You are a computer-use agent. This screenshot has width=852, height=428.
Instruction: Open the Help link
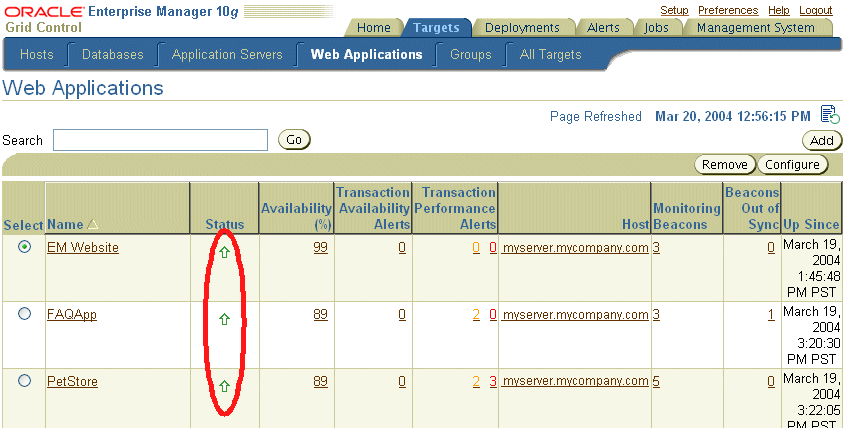coord(779,10)
